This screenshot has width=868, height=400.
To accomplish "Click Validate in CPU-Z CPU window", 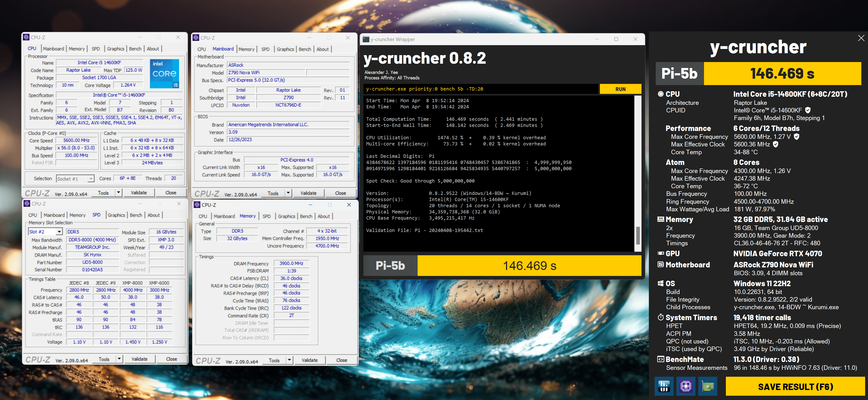I will click(x=139, y=193).
